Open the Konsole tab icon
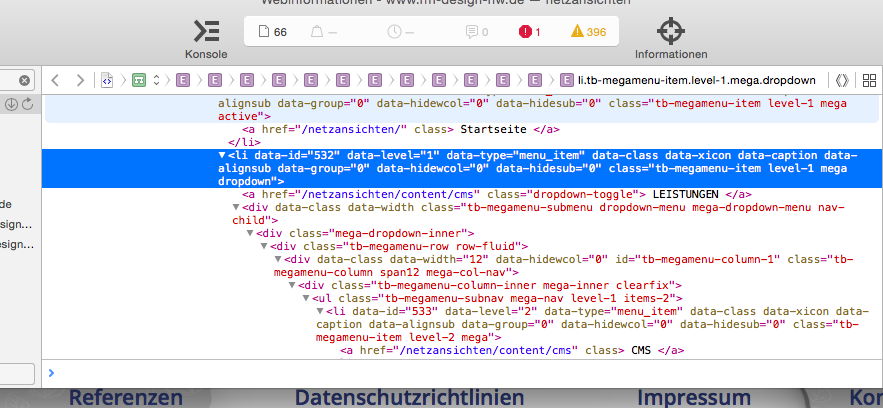The width and height of the screenshot is (883, 408). point(206,31)
